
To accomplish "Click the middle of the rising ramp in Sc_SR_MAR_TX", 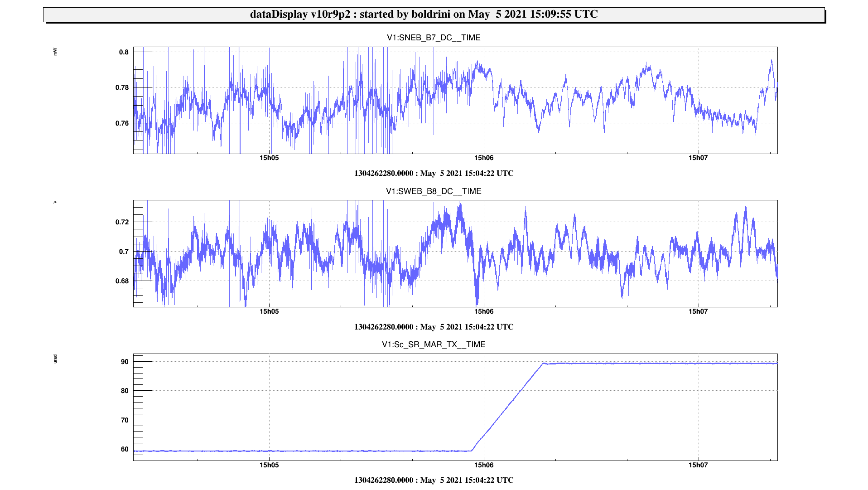I will coord(507,407).
